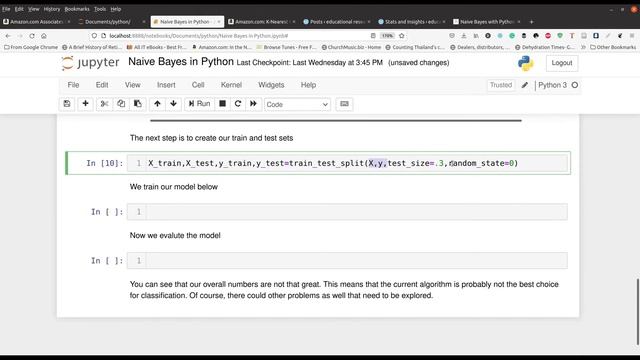Image resolution: width=640 pixels, height=360 pixels.
Task: Rename notebook via Naive Bayes in Python title
Action: click(181, 62)
